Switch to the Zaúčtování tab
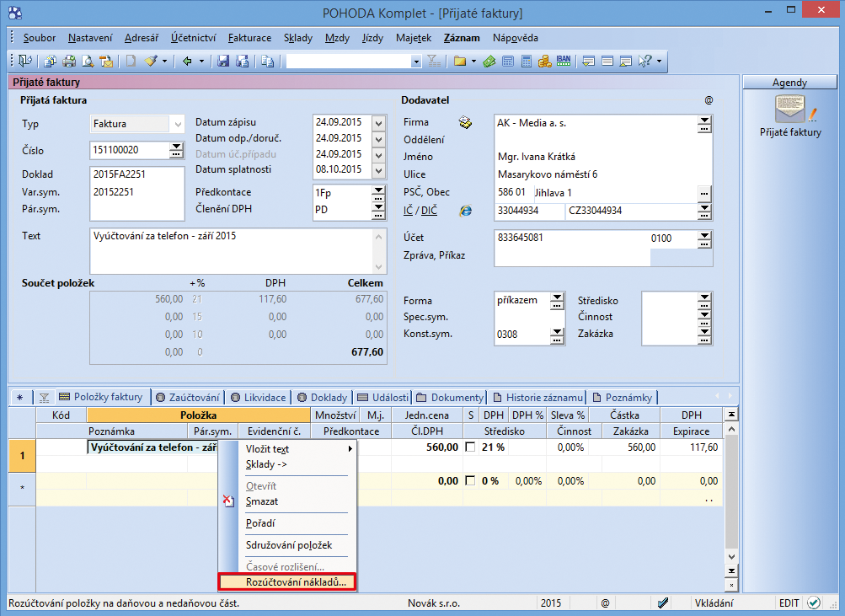This screenshot has width=845, height=616. coord(188,398)
